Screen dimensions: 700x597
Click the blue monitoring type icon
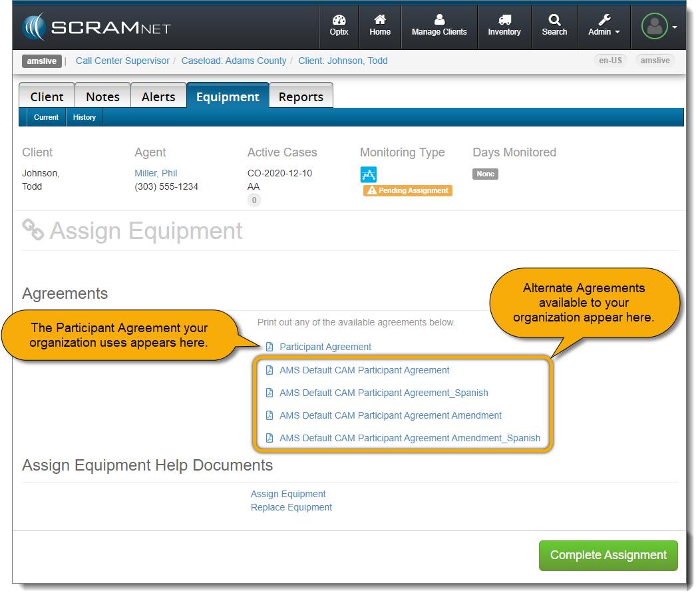369,174
